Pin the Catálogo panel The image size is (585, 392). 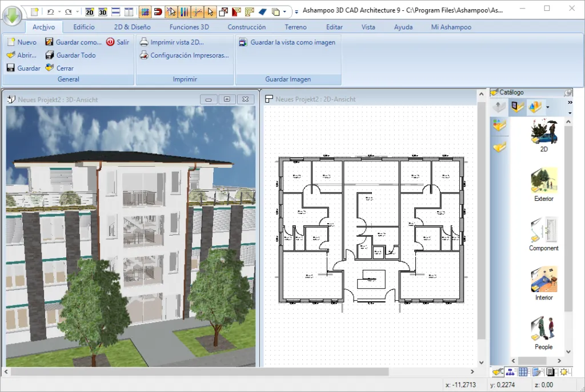pyautogui.click(x=568, y=92)
